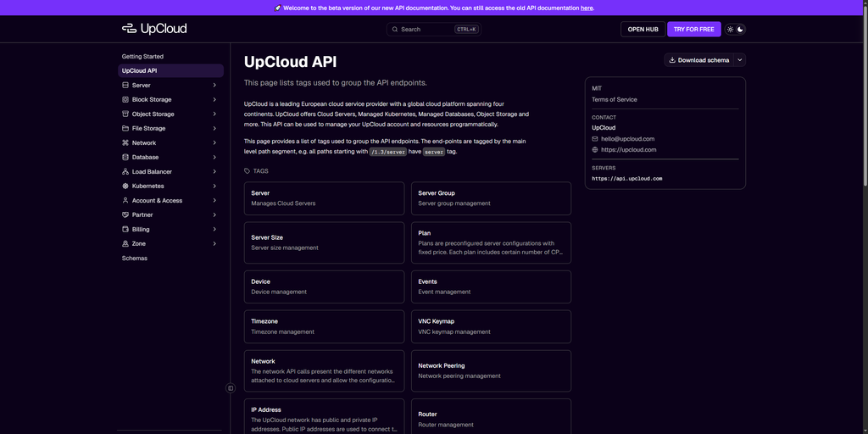Click the Billing sidebar icon
This screenshot has height=434, width=868.
click(x=125, y=229)
